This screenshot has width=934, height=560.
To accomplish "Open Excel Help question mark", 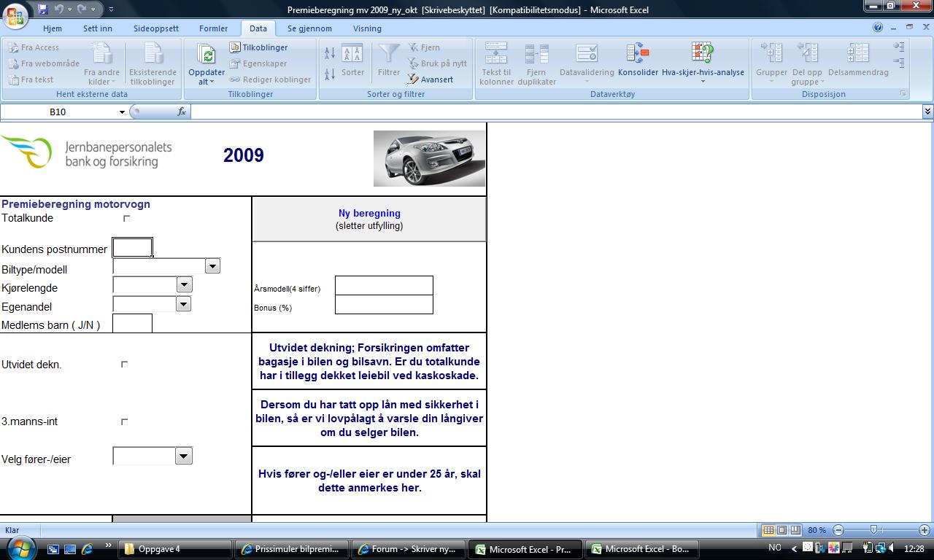I will (878, 28).
